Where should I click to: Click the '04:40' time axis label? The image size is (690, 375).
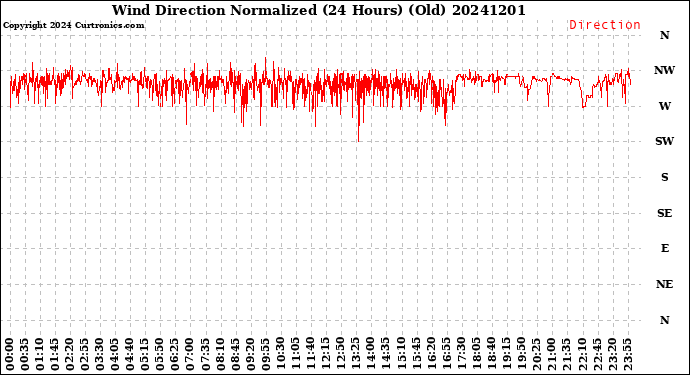(x=130, y=354)
